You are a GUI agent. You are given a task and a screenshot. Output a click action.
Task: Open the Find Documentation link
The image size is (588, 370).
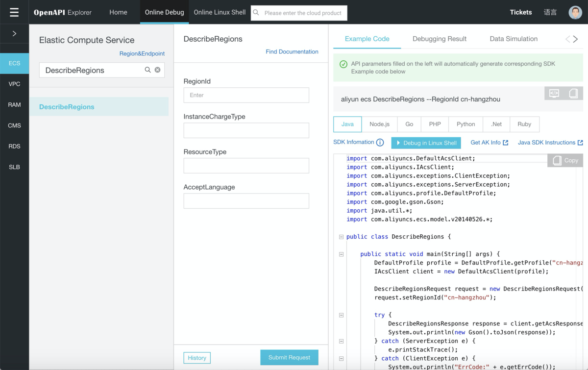pos(292,51)
